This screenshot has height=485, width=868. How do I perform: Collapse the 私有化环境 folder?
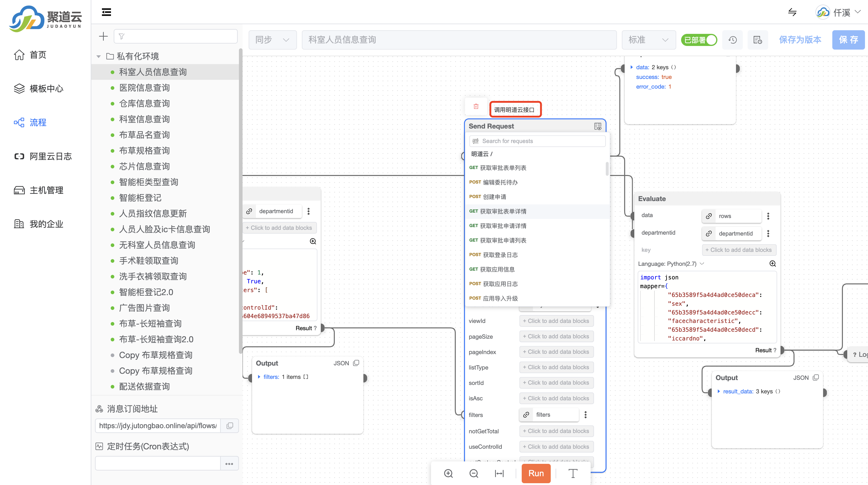[98, 56]
